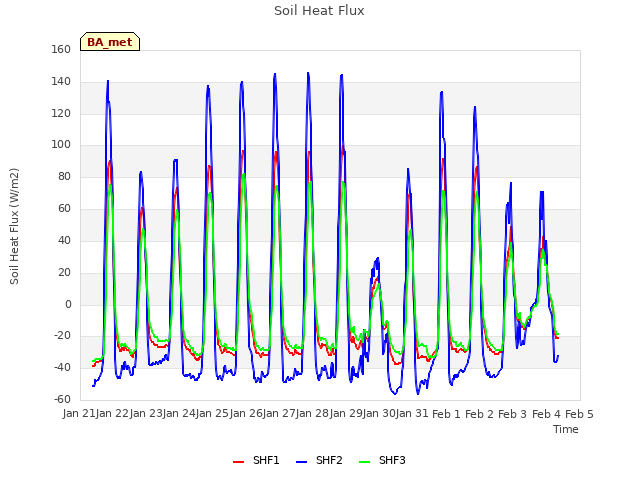Click the Feb 4 x-axis tick label
640x480 pixels.
pos(546,414)
